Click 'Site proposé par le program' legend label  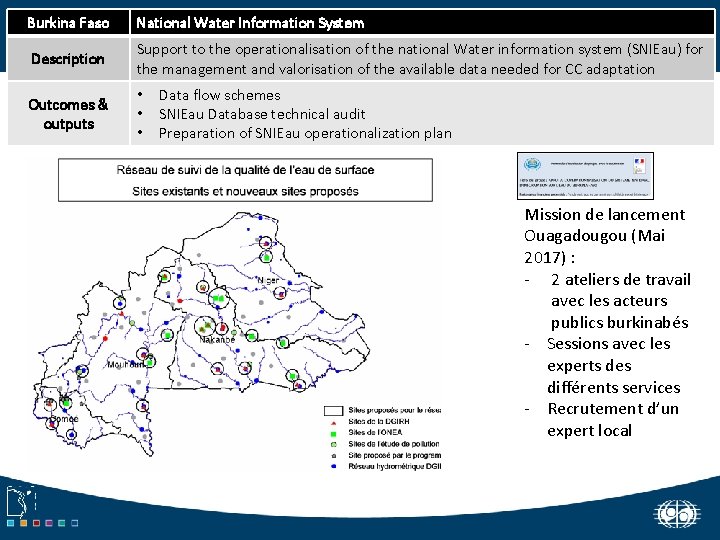coord(394,455)
